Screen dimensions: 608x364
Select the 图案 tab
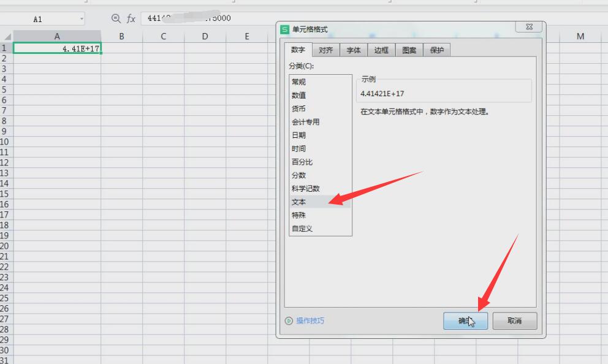409,50
